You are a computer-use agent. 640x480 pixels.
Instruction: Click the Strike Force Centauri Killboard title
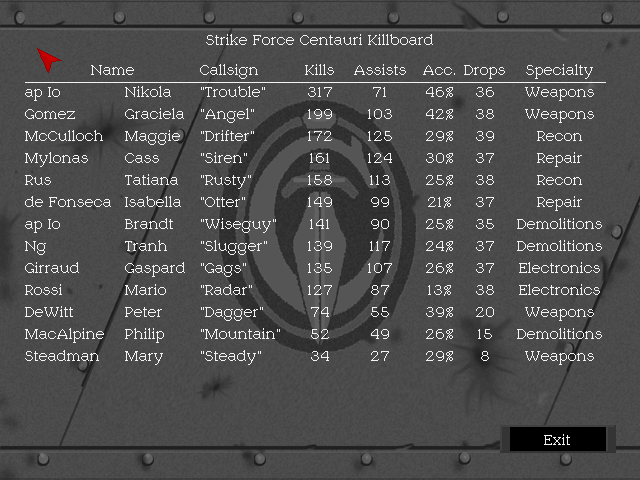(319, 40)
